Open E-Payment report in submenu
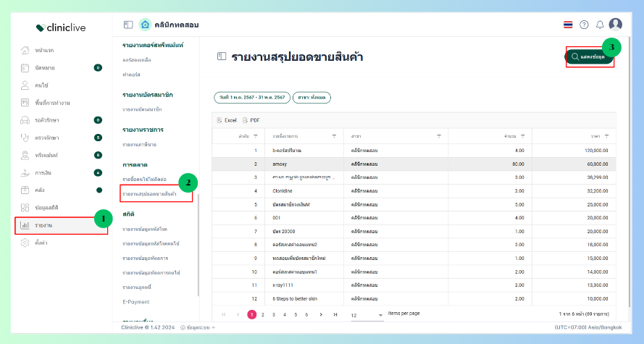 coord(136,302)
